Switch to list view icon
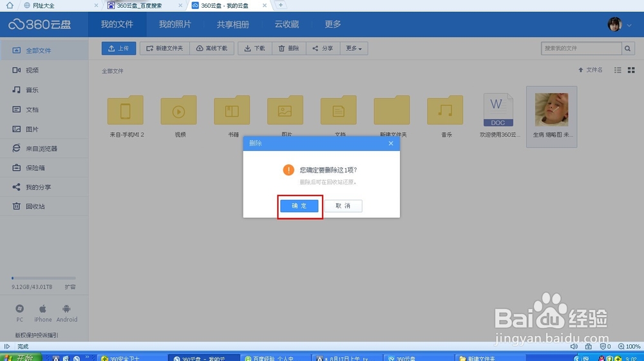 tap(618, 70)
